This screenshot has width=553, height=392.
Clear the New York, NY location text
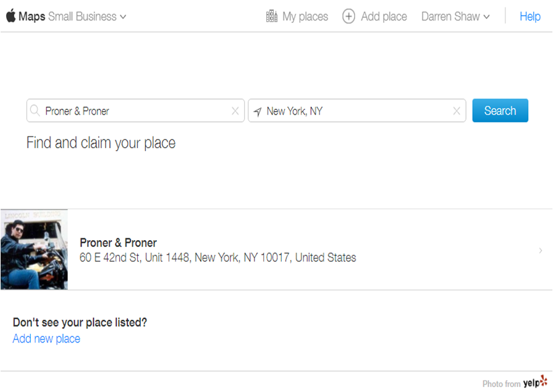[x=457, y=111]
